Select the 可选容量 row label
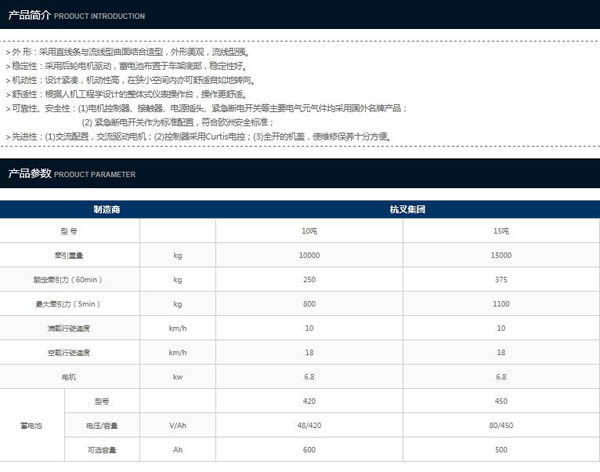The height and width of the screenshot is (472, 600). pos(105,451)
